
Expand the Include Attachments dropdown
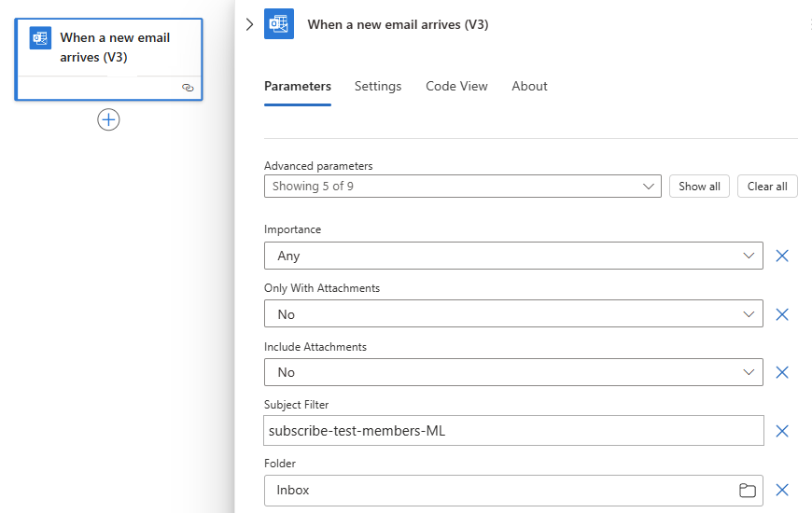click(513, 372)
